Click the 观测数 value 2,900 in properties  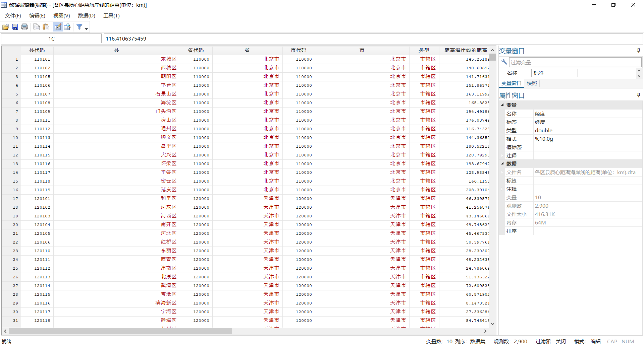[x=542, y=206]
